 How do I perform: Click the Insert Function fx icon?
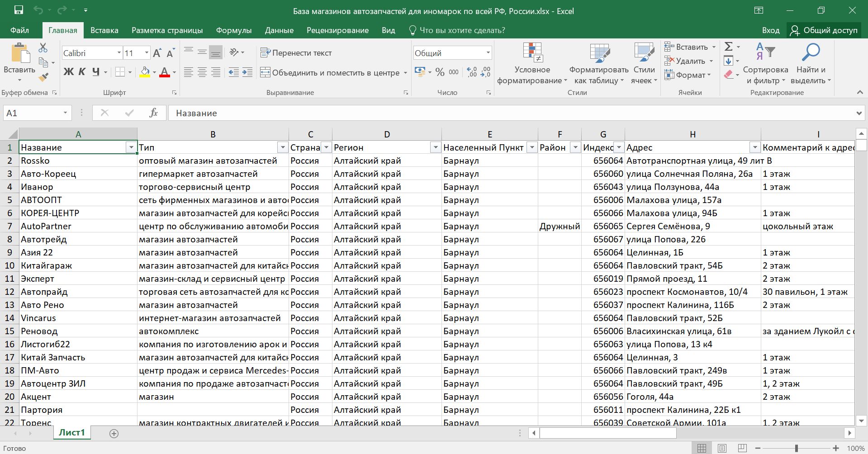(153, 113)
